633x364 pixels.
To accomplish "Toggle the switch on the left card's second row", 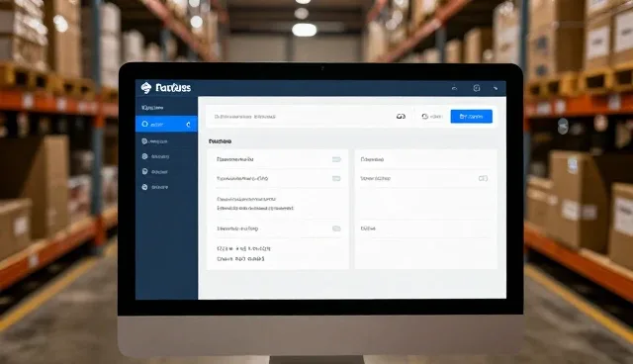I will pos(336,178).
